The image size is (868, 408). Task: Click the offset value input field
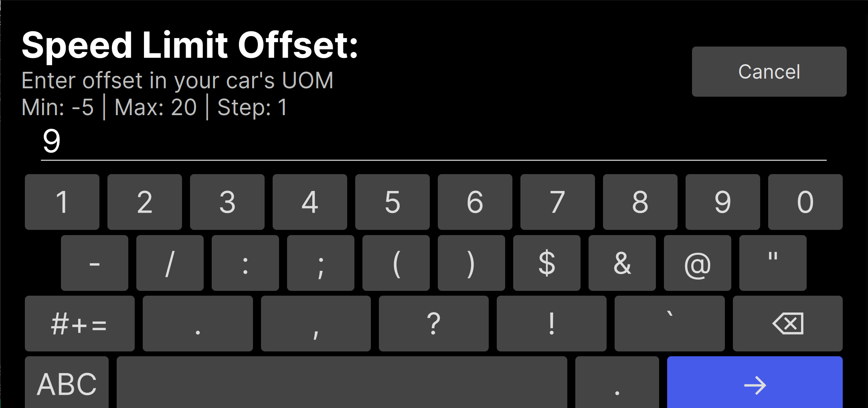(x=433, y=142)
